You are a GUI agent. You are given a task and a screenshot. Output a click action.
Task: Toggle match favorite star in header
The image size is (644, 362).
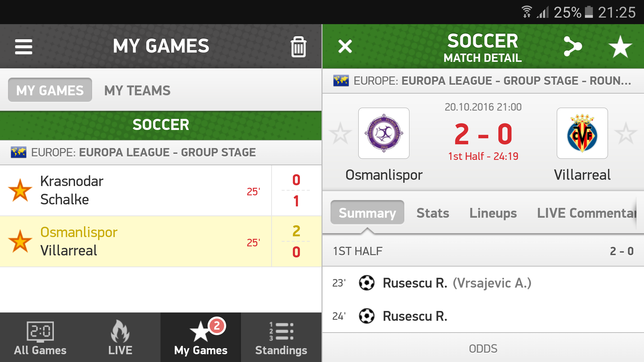(x=620, y=47)
